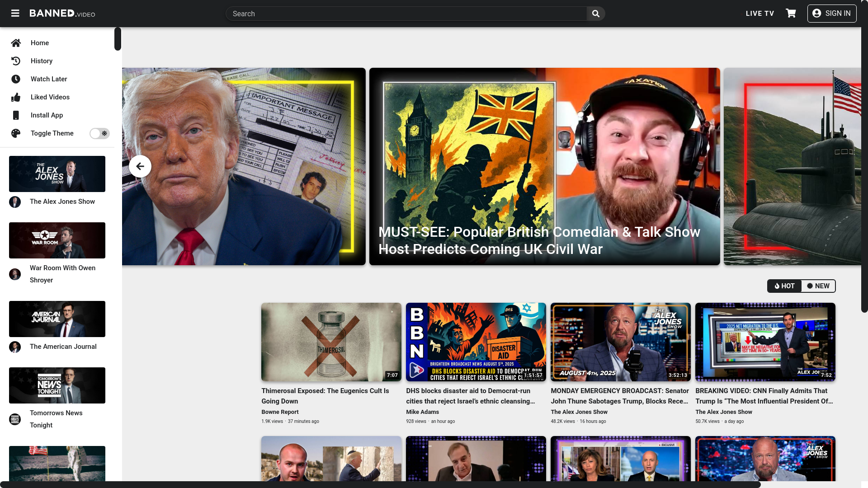Open the Trump featured carousel slide
Screen dimensions: 868x488
coord(244,166)
